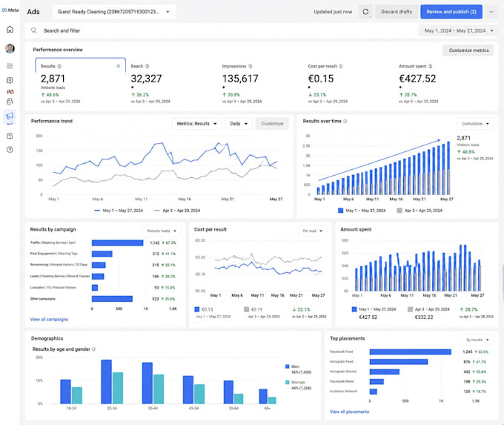504x425 pixels.
Task: Click the Review and publish (3) button
Action: [451, 12]
